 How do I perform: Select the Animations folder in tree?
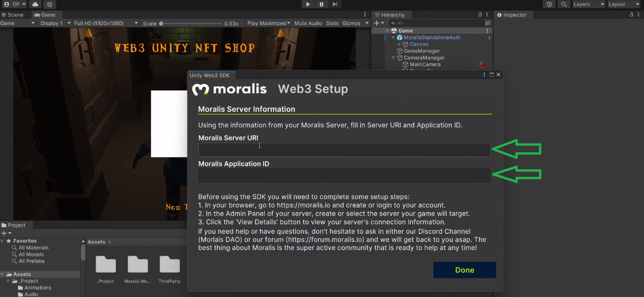(x=38, y=288)
